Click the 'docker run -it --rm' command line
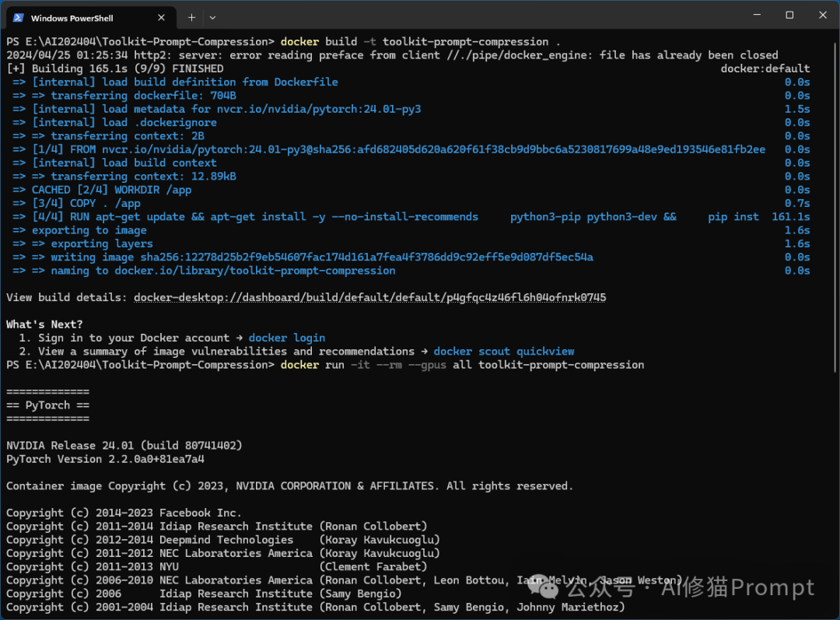This screenshot has height=620, width=840. click(462, 365)
